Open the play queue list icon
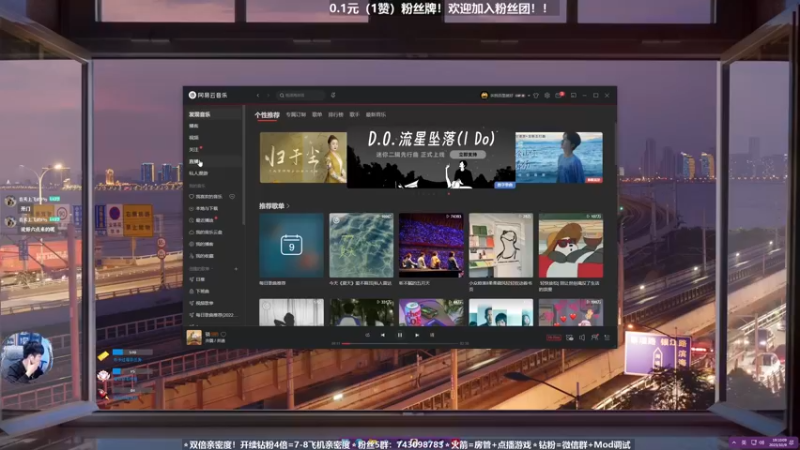This screenshot has width=800, height=450. pyautogui.click(x=607, y=338)
